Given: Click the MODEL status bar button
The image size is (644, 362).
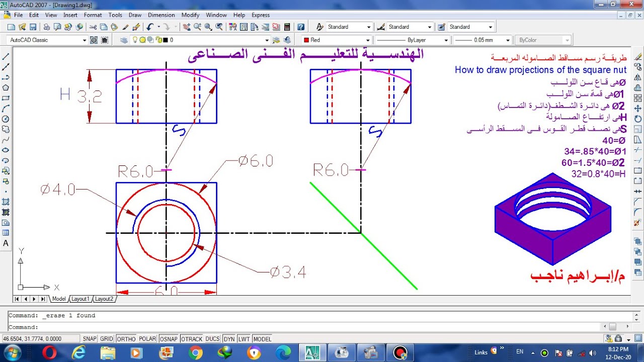Looking at the screenshot, I should coord(262,339).
